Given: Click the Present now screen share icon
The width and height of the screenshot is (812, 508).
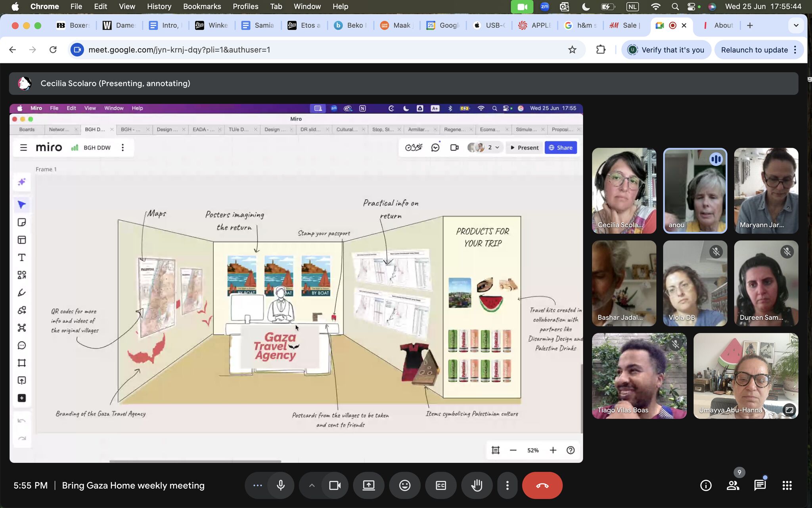Looking at the screenshot, I should pos(368,485).
